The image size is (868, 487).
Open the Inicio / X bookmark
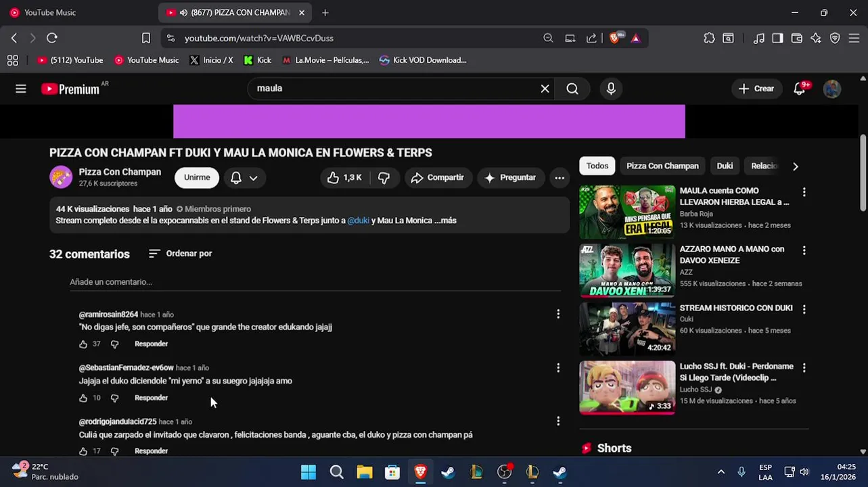click(x=211, y=60)
